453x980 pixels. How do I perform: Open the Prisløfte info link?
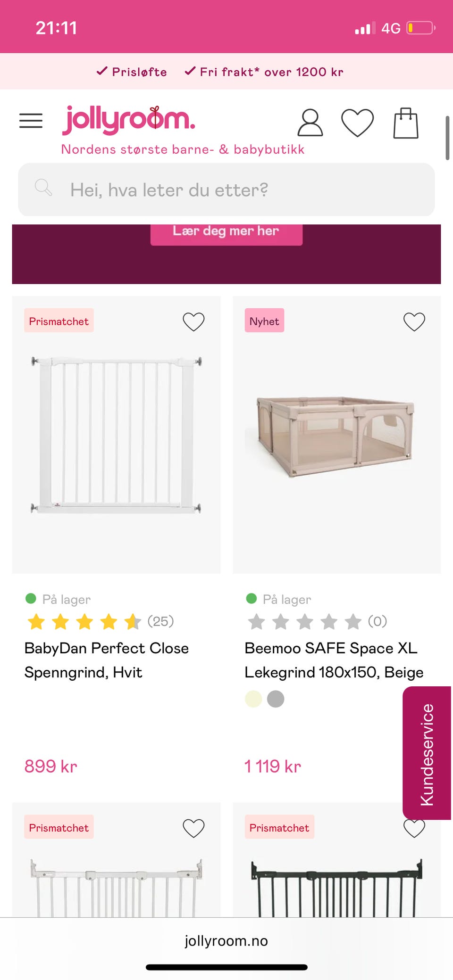tap(132, 72)
